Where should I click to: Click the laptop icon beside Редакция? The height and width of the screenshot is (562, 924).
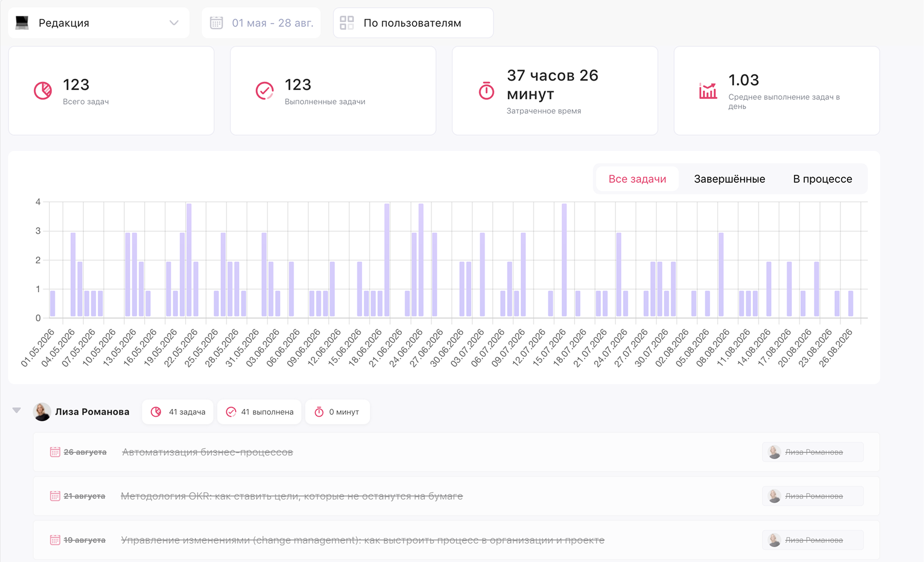[x=22, y=23]
